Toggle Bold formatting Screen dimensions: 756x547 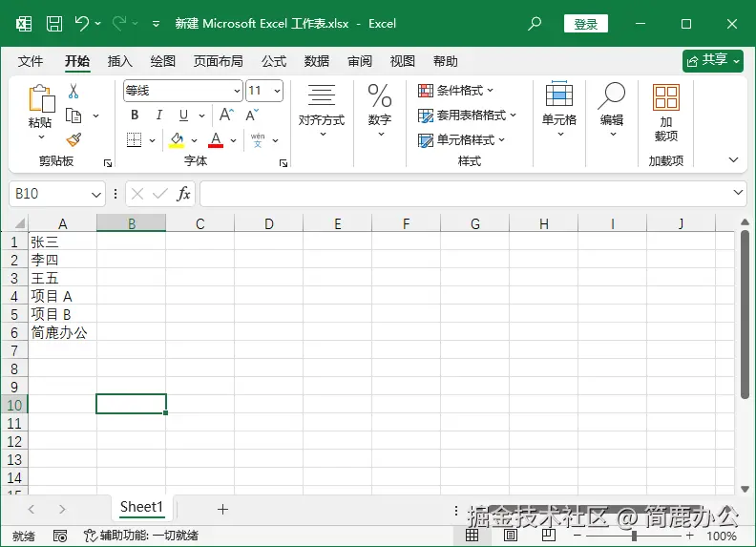click(135, 115)
